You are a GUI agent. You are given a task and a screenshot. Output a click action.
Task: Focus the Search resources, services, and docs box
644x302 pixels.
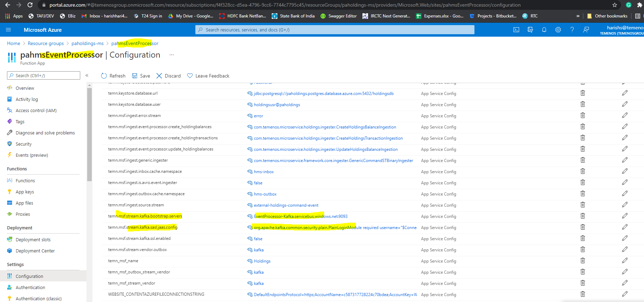coord(335,30)
